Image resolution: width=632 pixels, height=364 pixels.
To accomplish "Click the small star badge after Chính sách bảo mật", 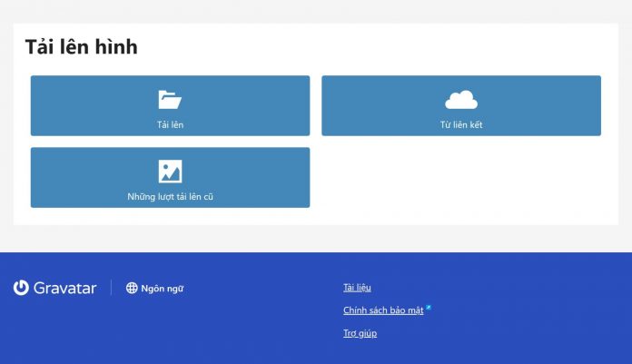I will click(429, 307).
